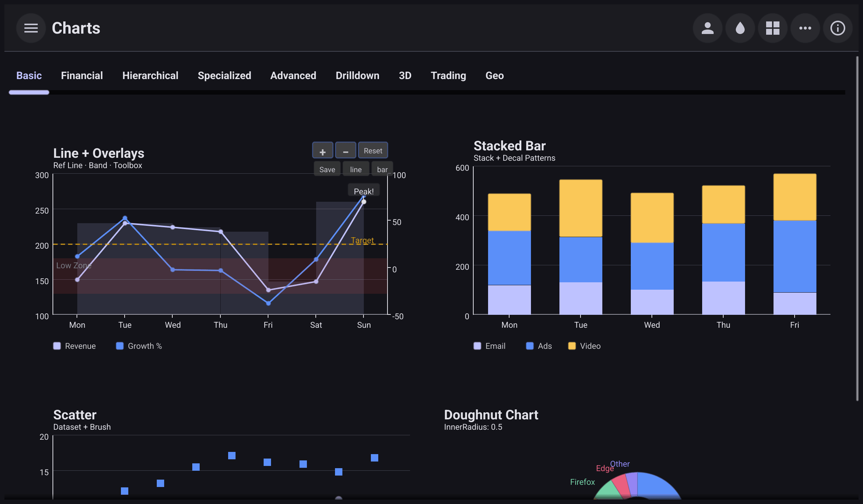Switch chart to line type

356,169
